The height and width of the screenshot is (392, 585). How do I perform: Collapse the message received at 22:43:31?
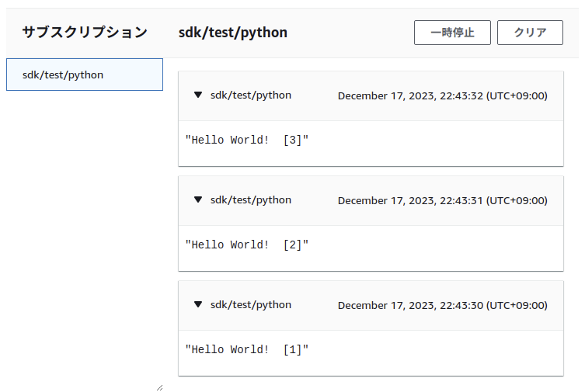pyautogui.click(x=198, y=199)
